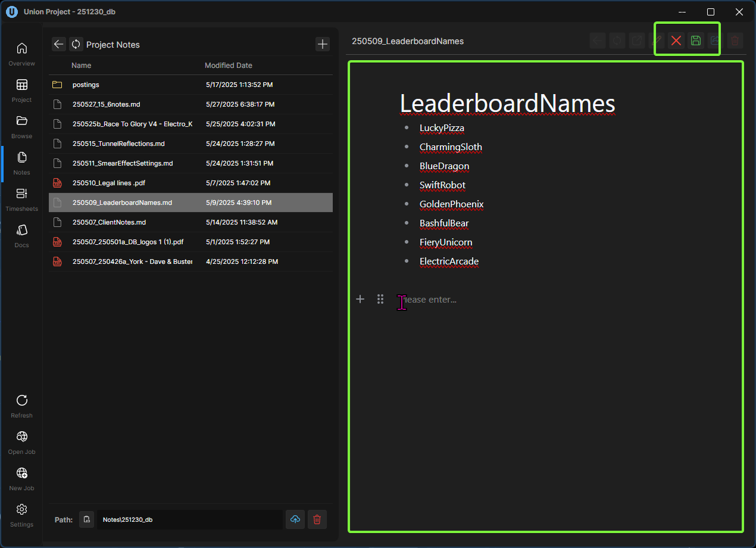
Task: Click the yellow folder icon for postings
Action: tap(57, 85)
